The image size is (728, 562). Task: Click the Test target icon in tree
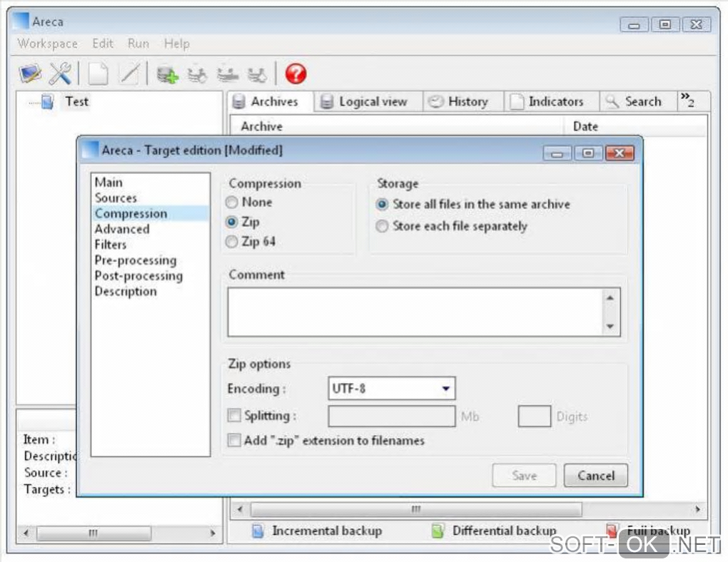pyautogui.click(x=47, y=102)
